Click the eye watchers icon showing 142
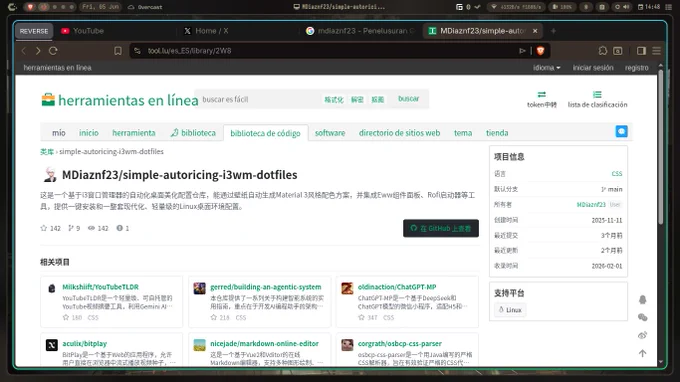680x382 pixels. [x=92, y=228]
